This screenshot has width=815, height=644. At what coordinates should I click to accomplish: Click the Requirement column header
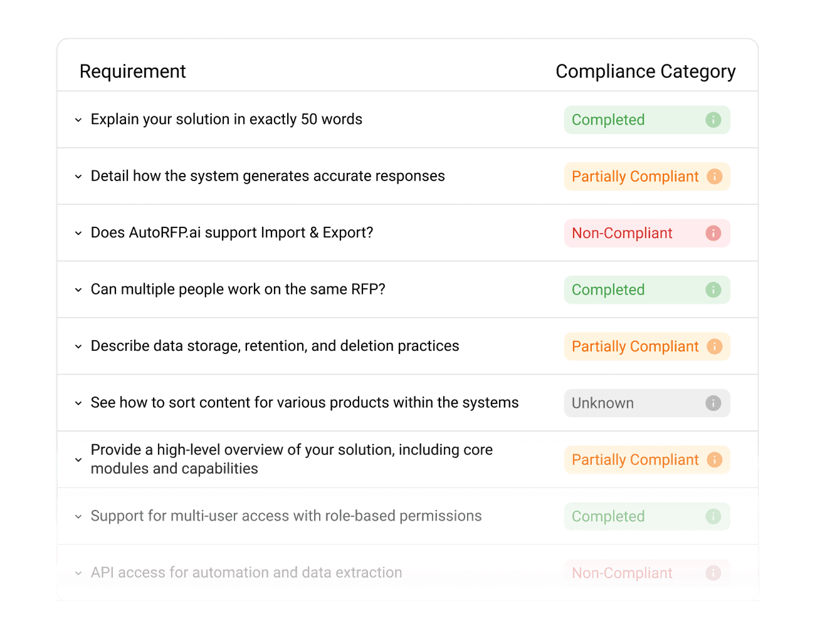pos(132,71)
